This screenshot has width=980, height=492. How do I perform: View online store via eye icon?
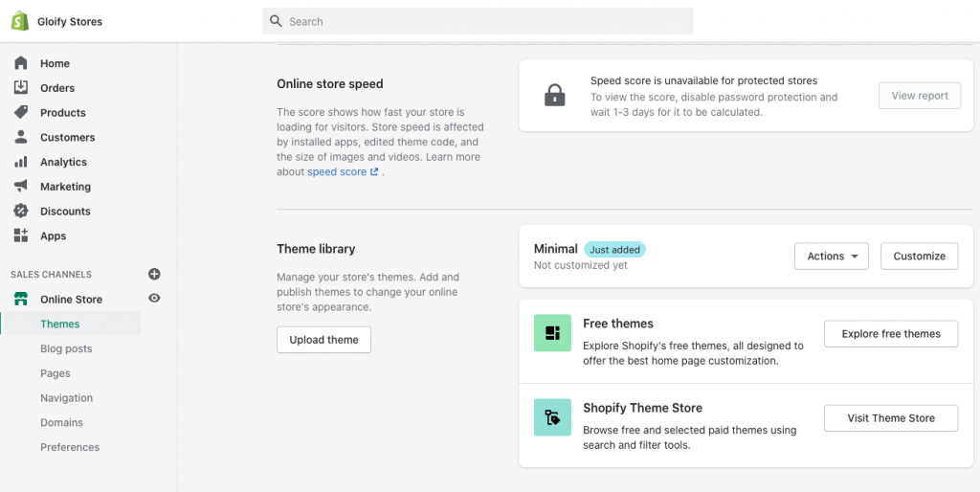tap(154, 299)
